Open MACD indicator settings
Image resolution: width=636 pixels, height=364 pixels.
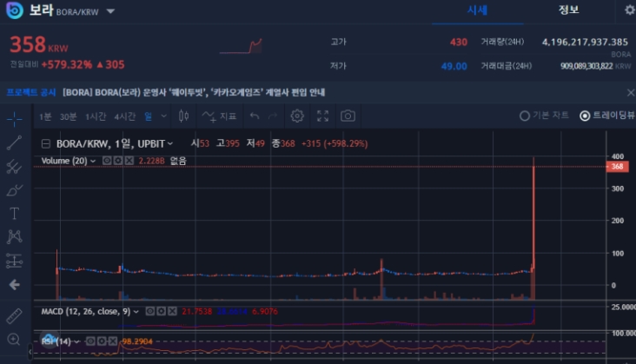click(162, 311)
